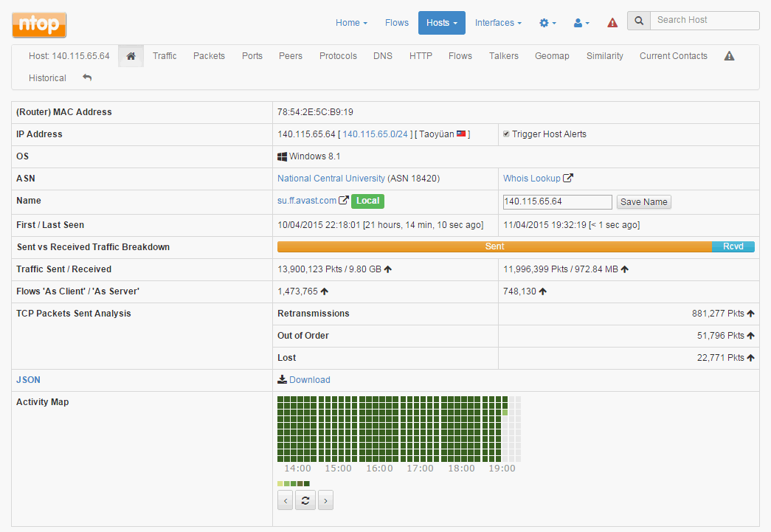The height and width of the screenshot is (532, 771).
Task: Open the host alerts warning triangle tab
Action: click(729, 56)
